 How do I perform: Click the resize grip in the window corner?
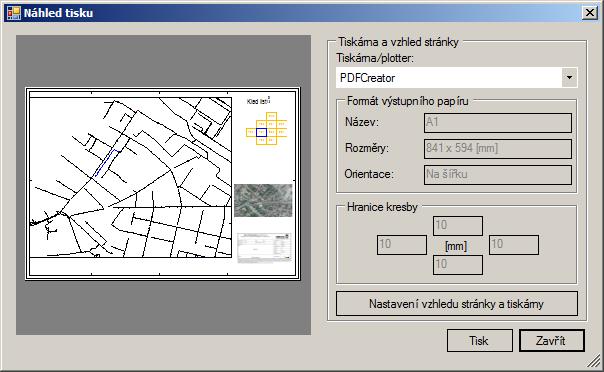pos(595,362)
